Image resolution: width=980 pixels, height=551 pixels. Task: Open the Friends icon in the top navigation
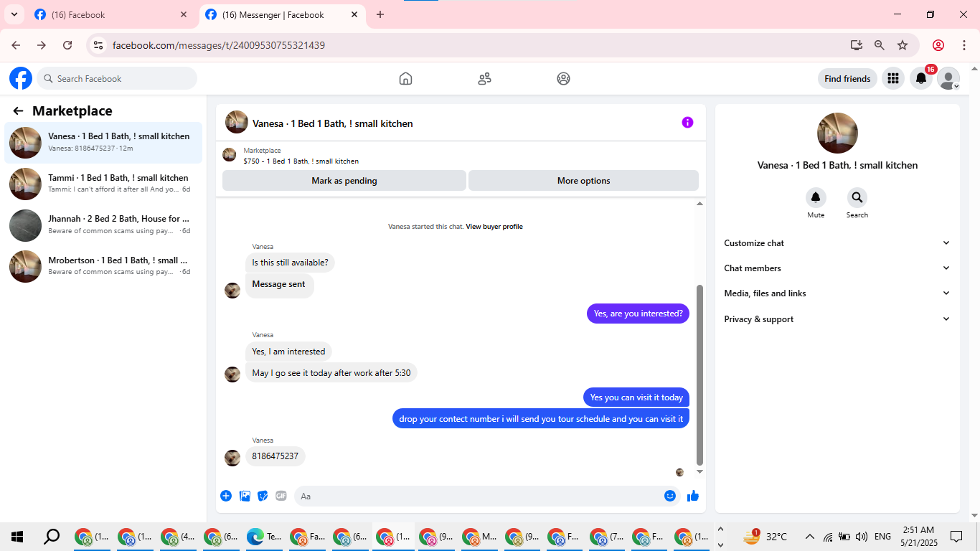[484, 79]
